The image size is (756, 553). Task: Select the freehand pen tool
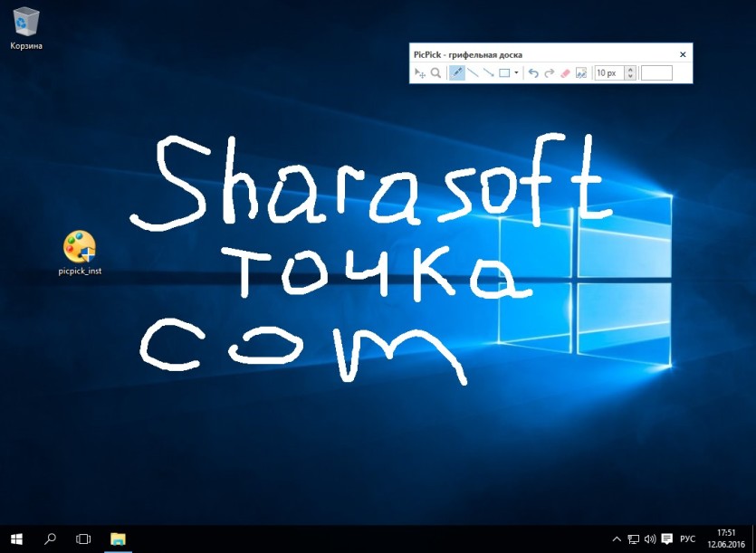point(456,73)
